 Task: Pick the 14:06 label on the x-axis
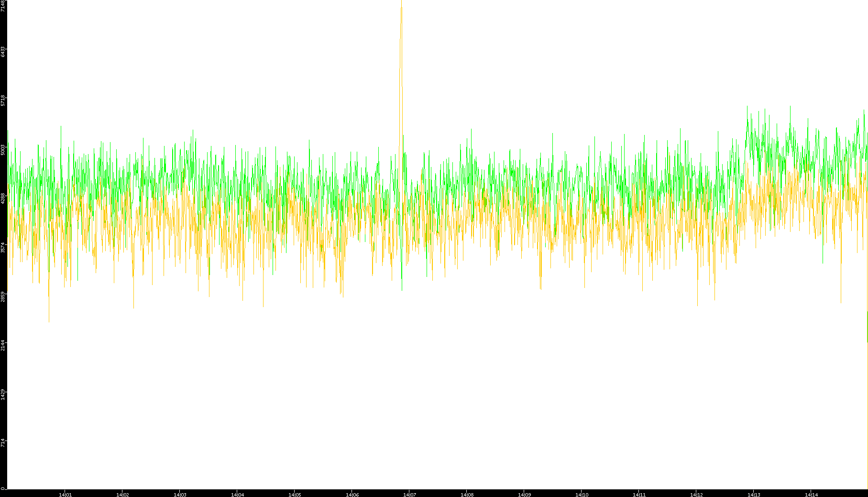[x=352, y=494]
